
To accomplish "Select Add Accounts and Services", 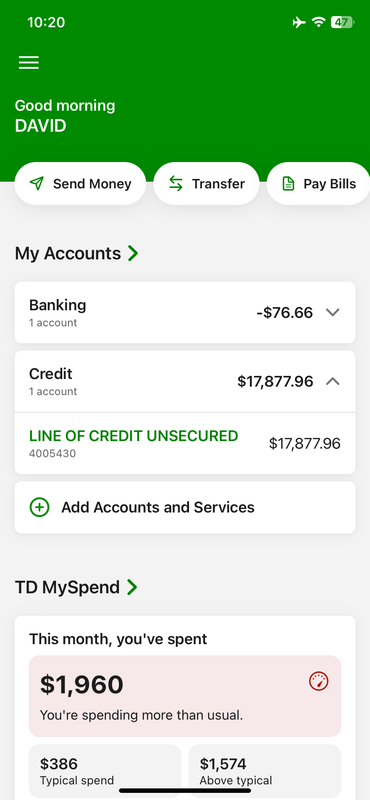I will tap(185, 507).
